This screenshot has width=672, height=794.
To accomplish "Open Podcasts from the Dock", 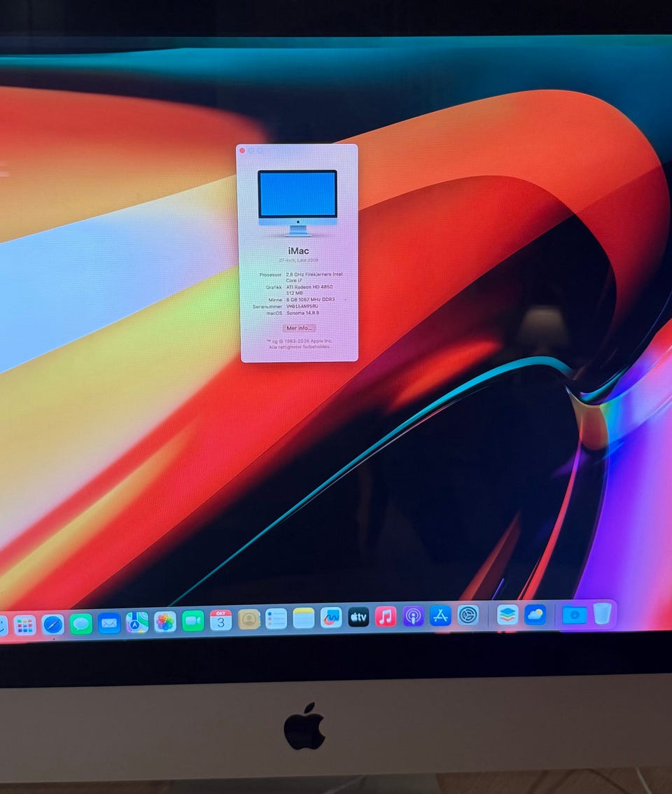I will 413,616.
